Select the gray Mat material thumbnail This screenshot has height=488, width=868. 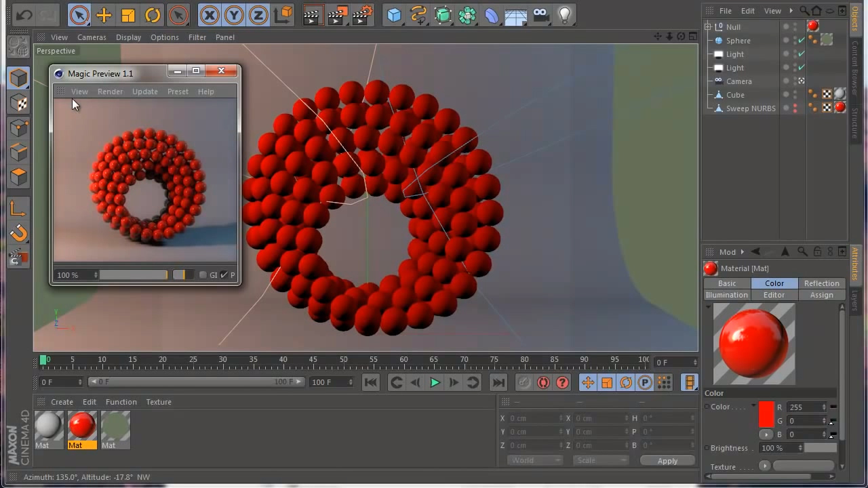48,426
